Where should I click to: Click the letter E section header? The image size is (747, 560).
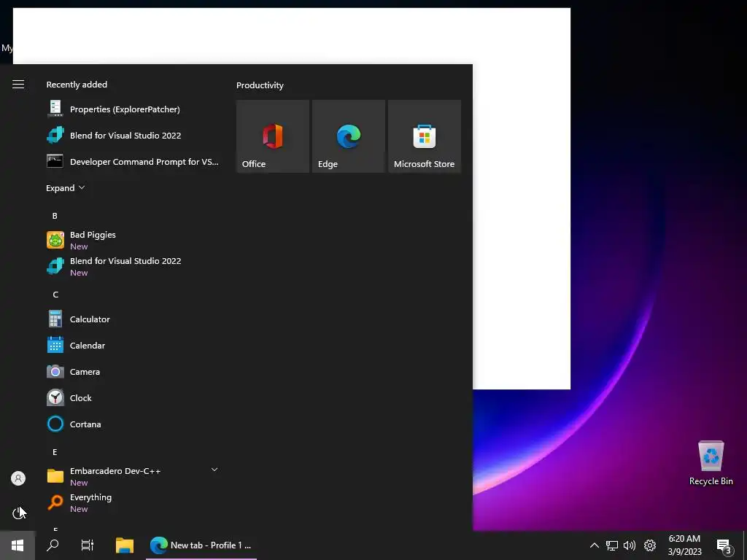[x=55, y=452]
